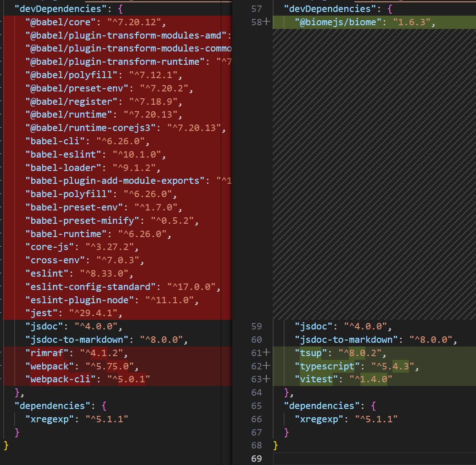Screen dimensions: 476x465
Task: Click "jsdoc-to-markdown" in left pane
Action: tap(106, 340)
